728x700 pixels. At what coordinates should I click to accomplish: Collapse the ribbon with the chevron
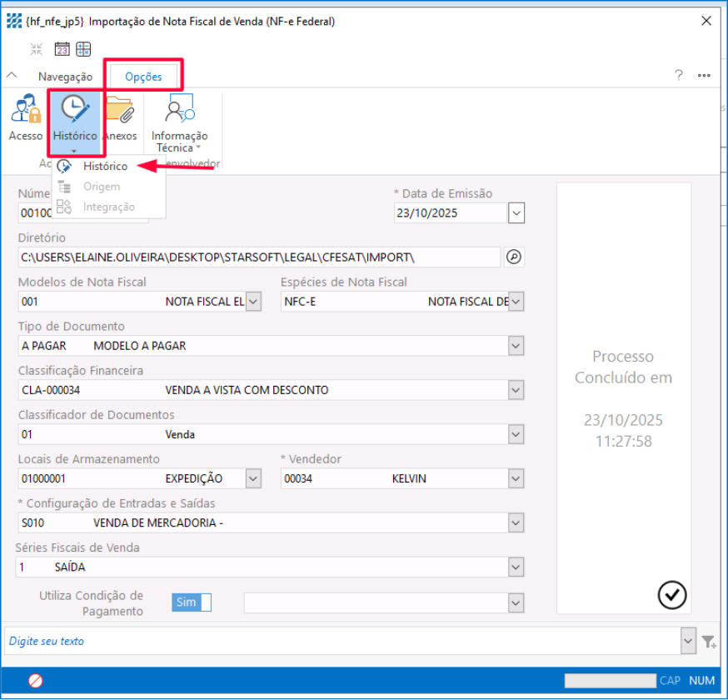click(x=12, y=76)
